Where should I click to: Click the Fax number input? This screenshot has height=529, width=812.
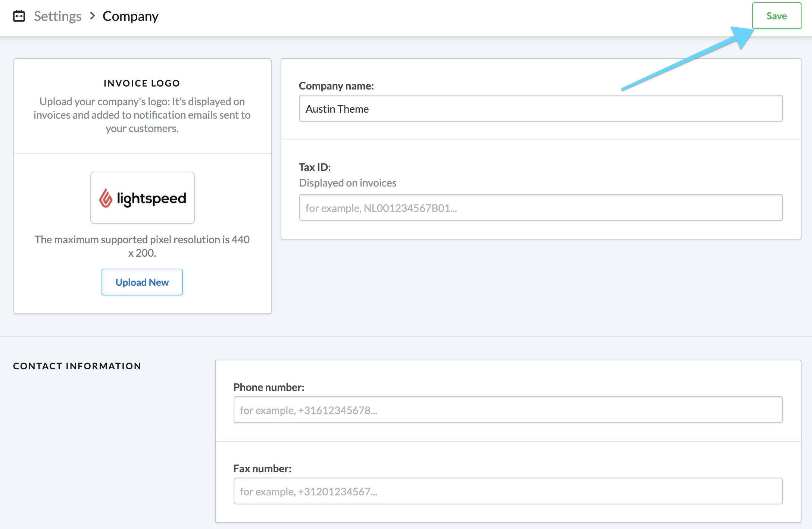pos(507,491)
